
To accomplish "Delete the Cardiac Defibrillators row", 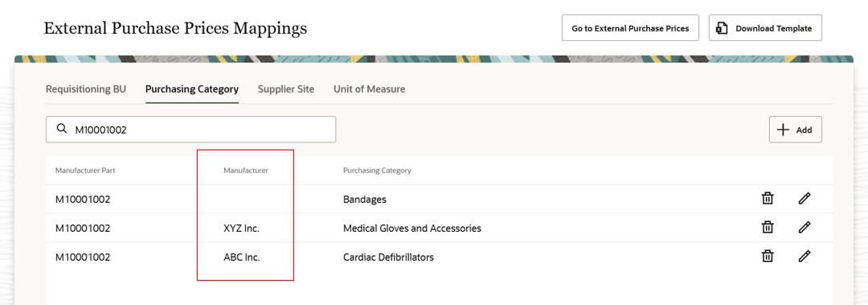I will point(768,256).
